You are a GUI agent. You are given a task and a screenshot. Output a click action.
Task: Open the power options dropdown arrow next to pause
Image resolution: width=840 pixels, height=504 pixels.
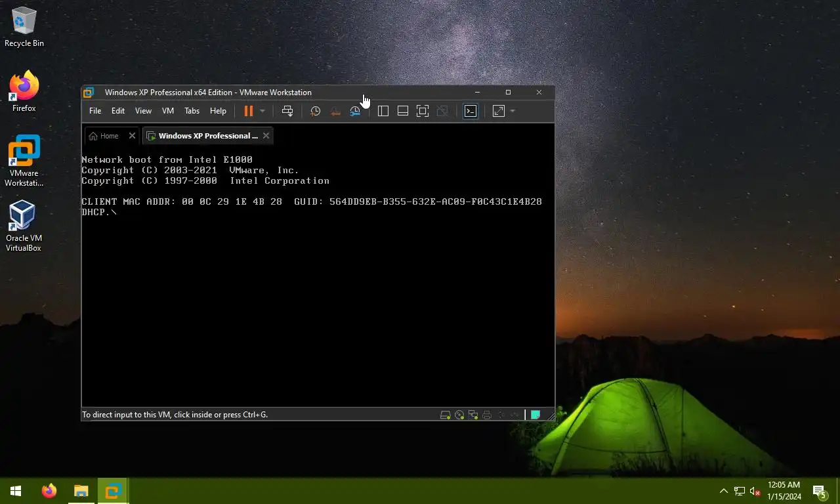click(x=262, y=111)
